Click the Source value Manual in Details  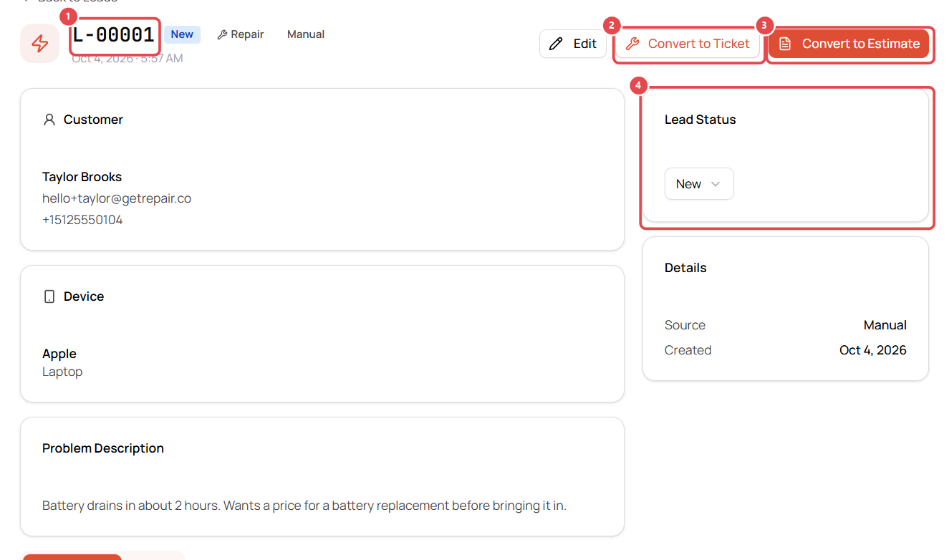pyautogui.click(x=885, y=325)
